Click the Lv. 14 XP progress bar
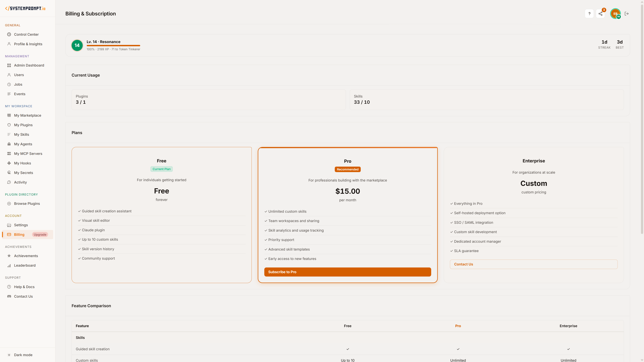Screen dimensions: 644x362 pos(113,46)
